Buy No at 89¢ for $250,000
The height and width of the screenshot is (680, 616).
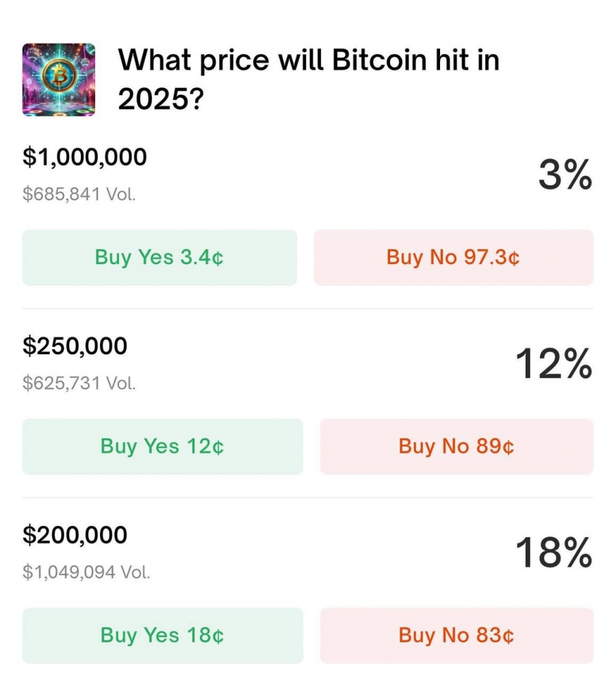pyautogui.click(x=457, y=446)
